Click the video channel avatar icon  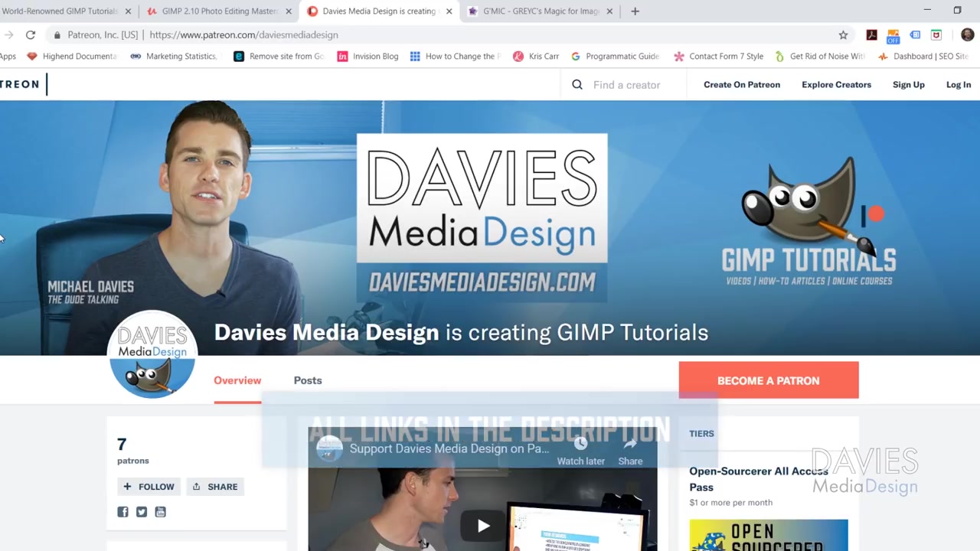(x=329, y=448)
